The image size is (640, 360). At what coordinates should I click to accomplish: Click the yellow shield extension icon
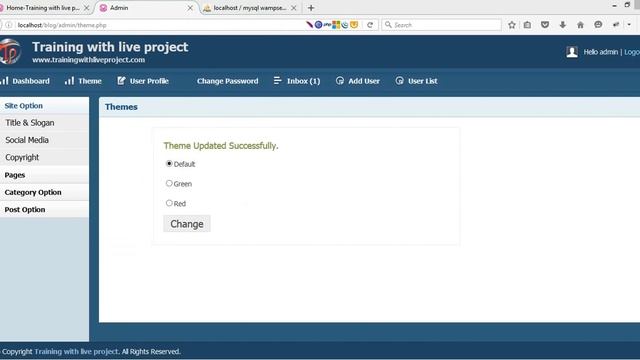click(354, 25)
